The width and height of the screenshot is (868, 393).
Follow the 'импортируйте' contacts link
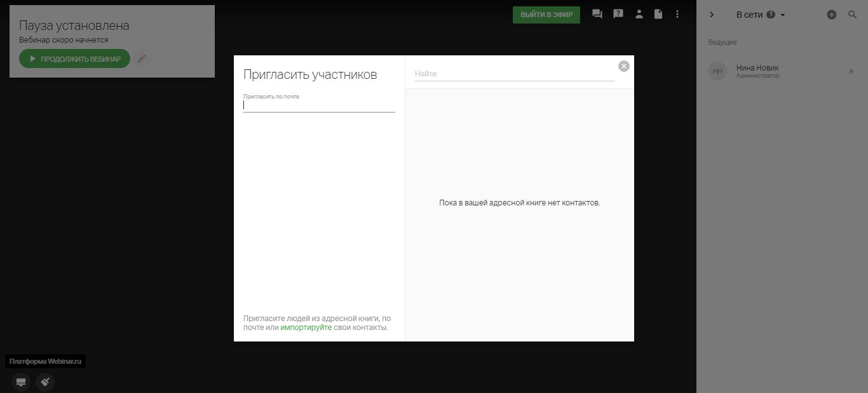point(306,327)
